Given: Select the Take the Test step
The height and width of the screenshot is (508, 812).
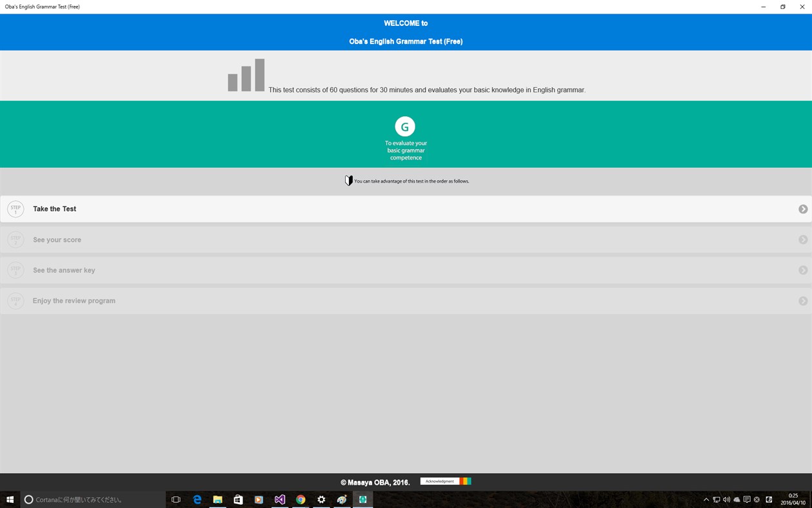Looking at the screenshot, I should [x=54, y=208].
